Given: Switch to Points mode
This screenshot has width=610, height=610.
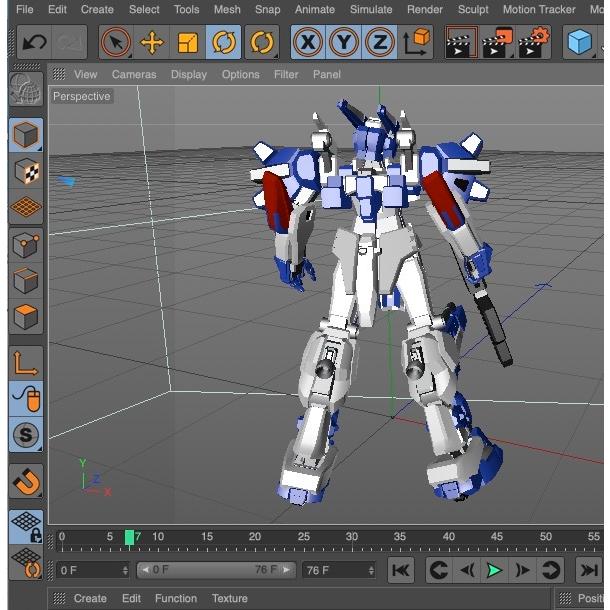Looking at the screenshot, I should click(x=26, y=245).
